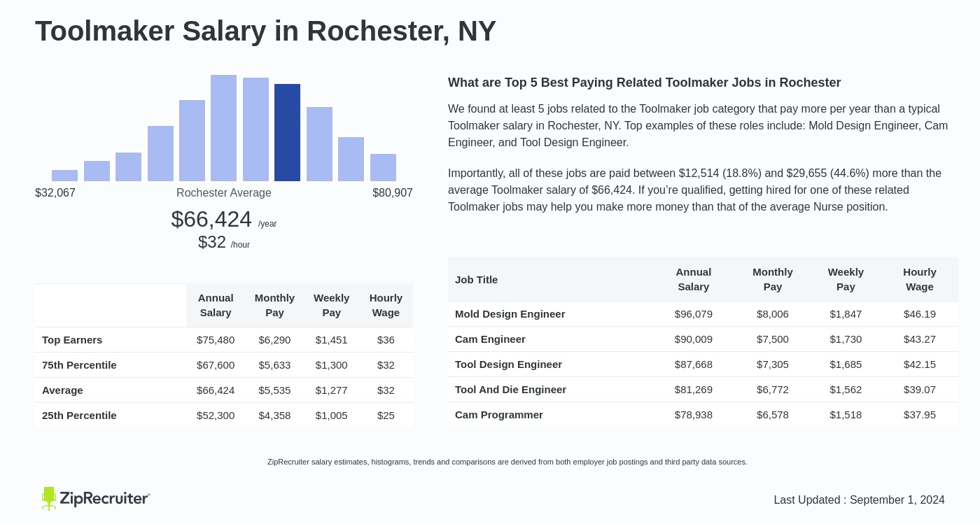Click the shortest leftmost histogram bar
Screen dimensions: 980x524
click(x=64, y=176)
